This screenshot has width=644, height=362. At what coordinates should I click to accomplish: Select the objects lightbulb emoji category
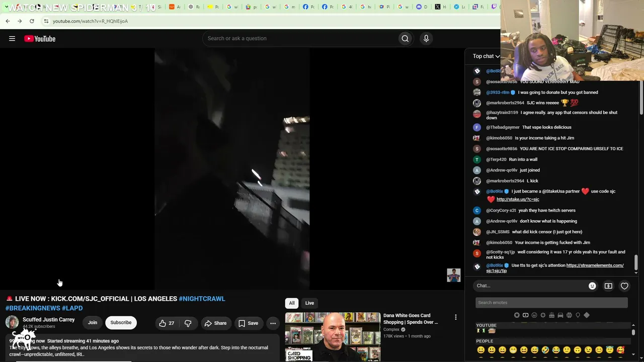point(578,315)
